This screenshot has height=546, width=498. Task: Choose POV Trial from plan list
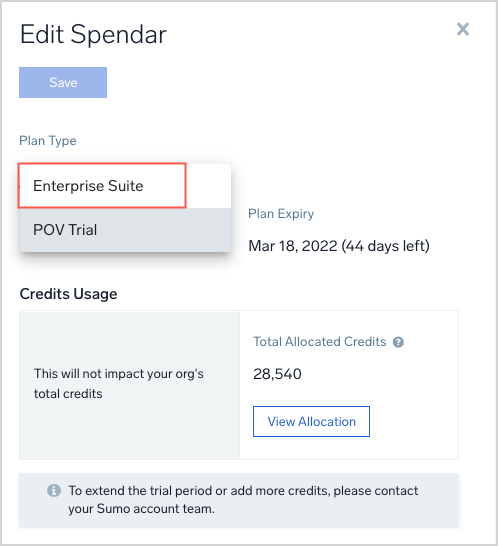[x=125, y=230]
